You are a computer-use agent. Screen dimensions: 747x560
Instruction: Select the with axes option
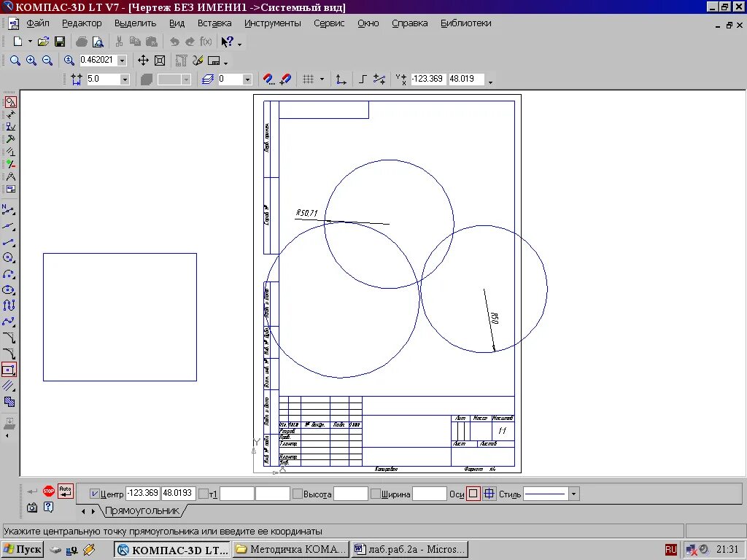[x=489, y=494]
